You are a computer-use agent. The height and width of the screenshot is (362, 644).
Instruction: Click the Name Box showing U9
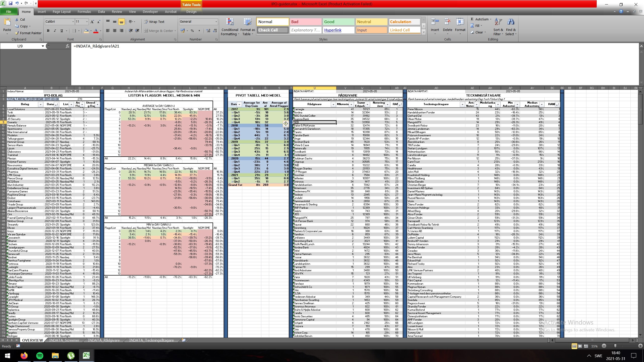point(20,46)
